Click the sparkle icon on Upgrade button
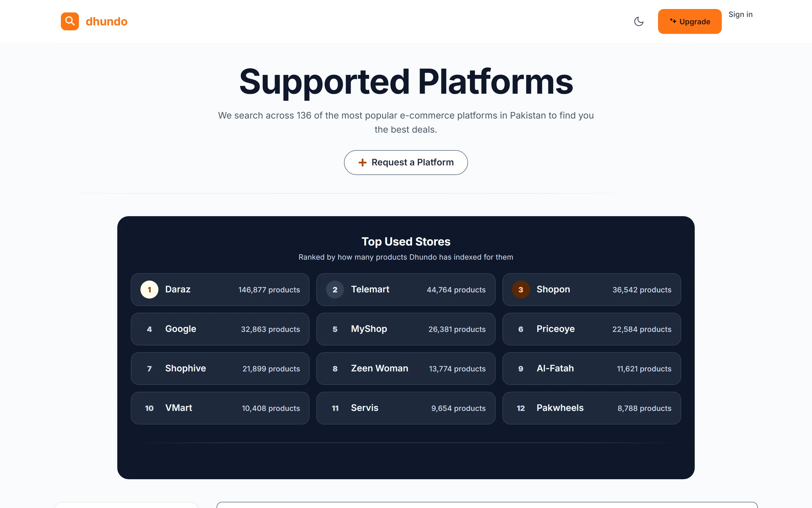The image size is (812, 508). (673, 21)
